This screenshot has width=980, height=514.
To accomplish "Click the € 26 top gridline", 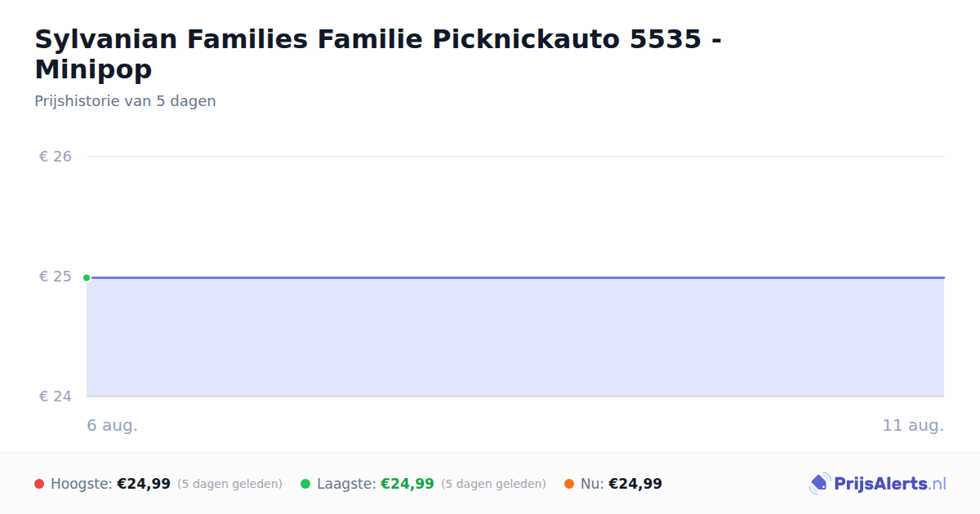I will [515, 156].
